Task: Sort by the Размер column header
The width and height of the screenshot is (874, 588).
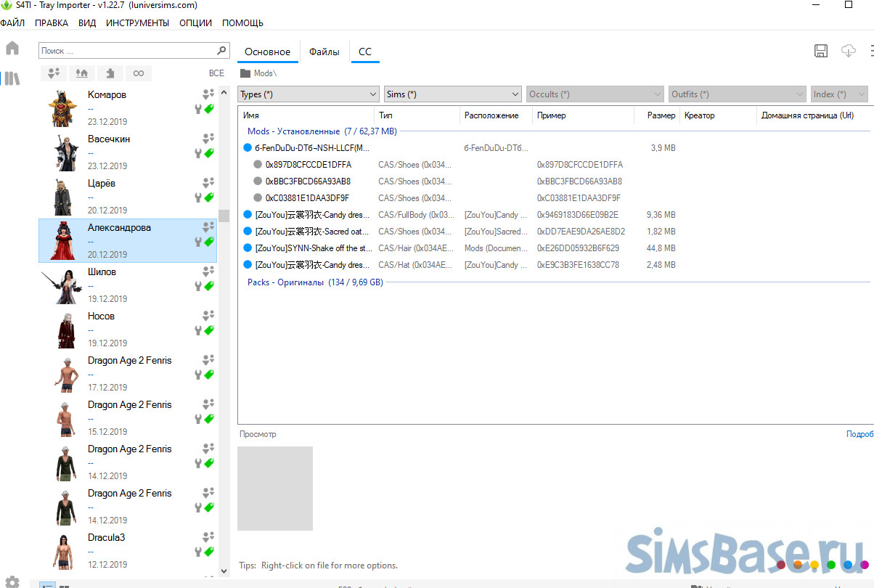Action: pos(661,115)
